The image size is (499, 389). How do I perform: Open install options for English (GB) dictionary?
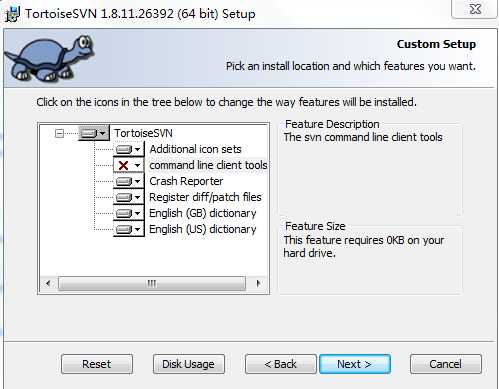click(x=129, y=213)
